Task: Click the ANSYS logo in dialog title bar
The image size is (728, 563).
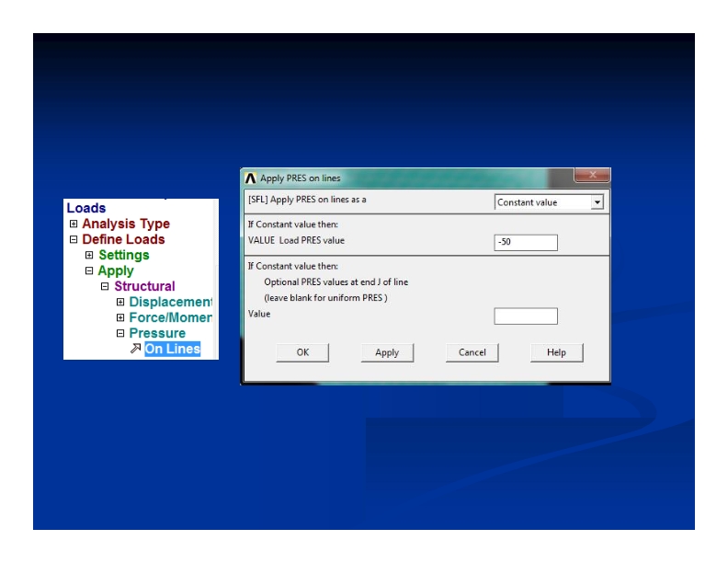Action: click(x=251, y=178)
